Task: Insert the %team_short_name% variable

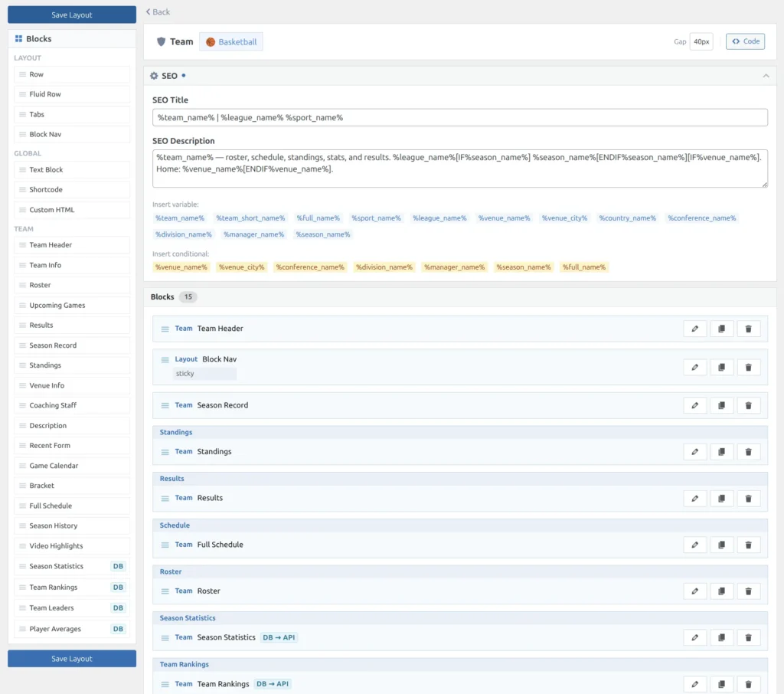Action: (250, 218)
